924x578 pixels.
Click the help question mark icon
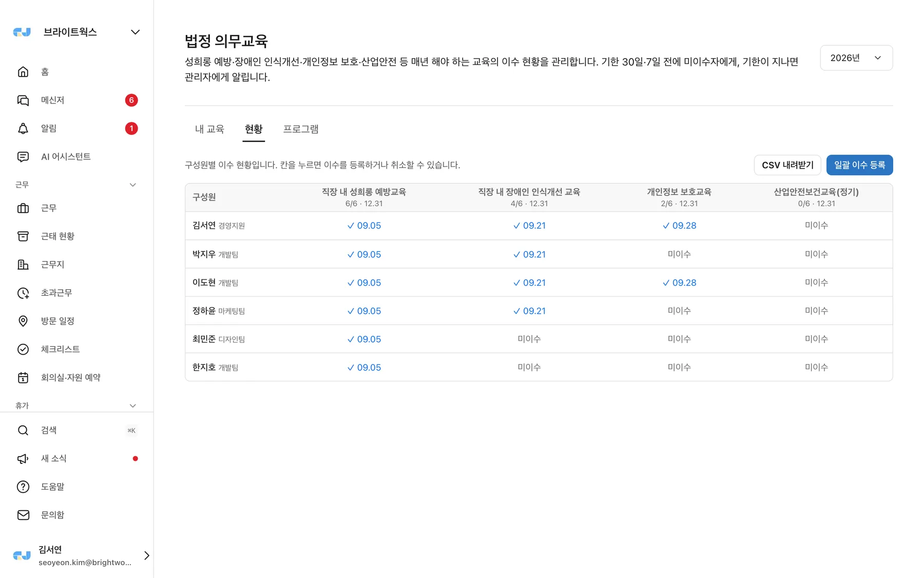tap(23, 487)
